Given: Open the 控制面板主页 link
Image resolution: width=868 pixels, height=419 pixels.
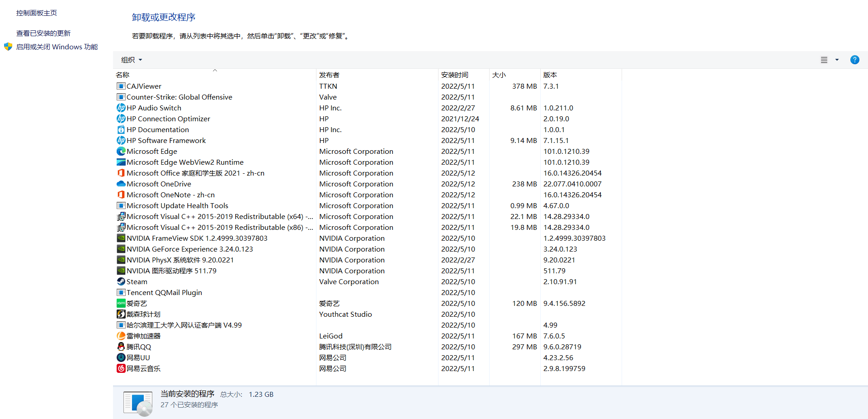Looking at the screenshot, I should (37, 13).
